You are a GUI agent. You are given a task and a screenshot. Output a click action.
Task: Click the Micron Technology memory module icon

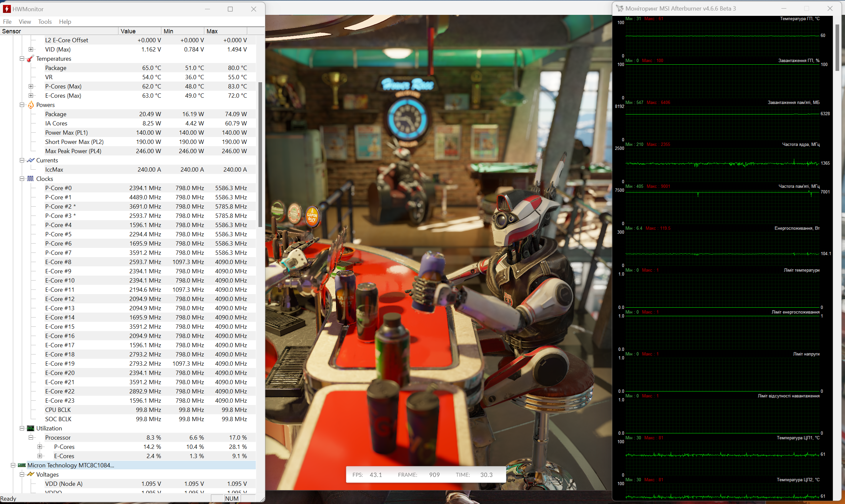coord(22,465)
